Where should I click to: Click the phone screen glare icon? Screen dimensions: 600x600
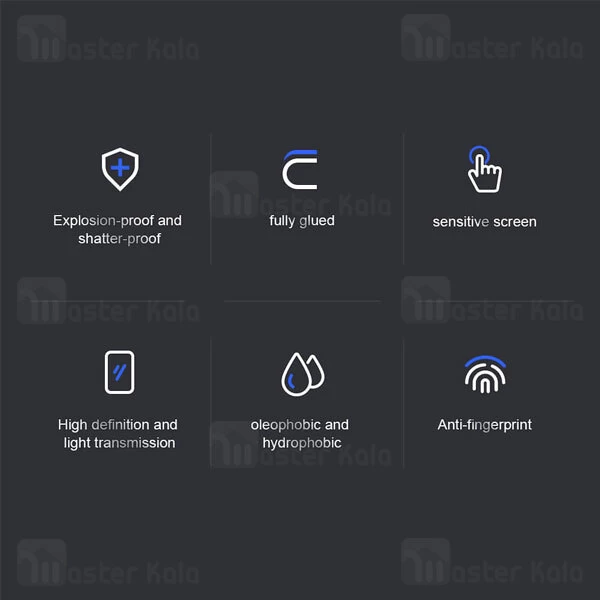(119, 372)
